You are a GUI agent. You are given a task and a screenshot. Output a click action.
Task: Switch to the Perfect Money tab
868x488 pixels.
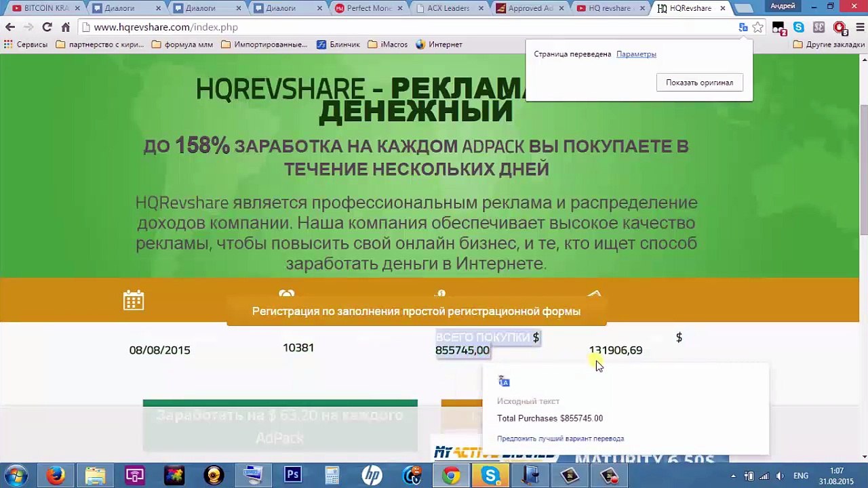pyautogui.click(x=369, y=8)
